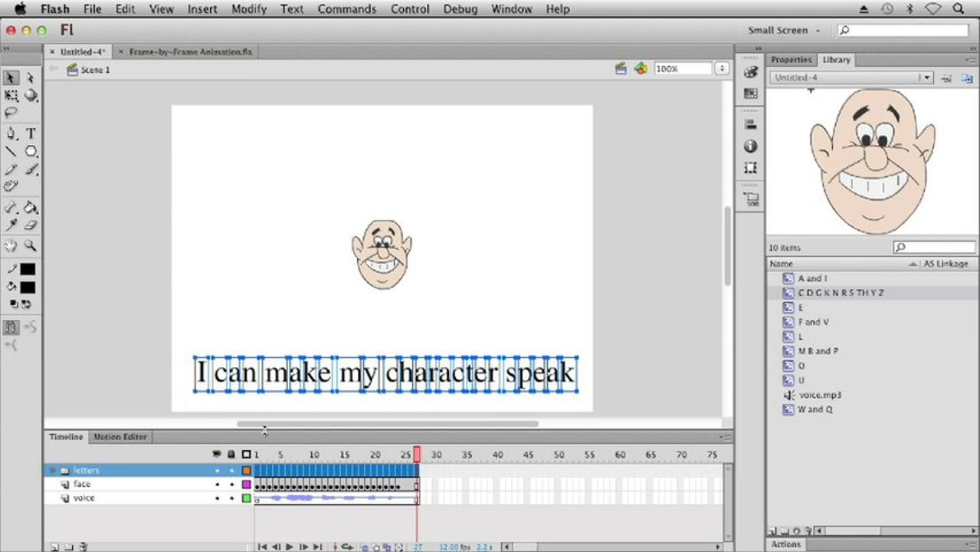Choose the Line tool

11,151
